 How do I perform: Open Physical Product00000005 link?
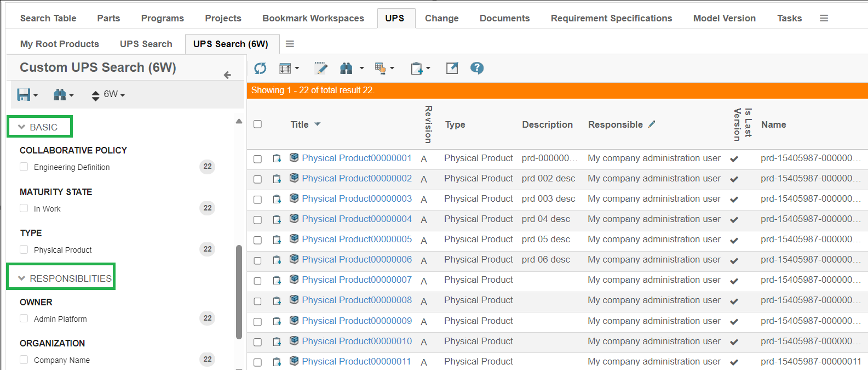pyautogui.click(x=357, y=240)
